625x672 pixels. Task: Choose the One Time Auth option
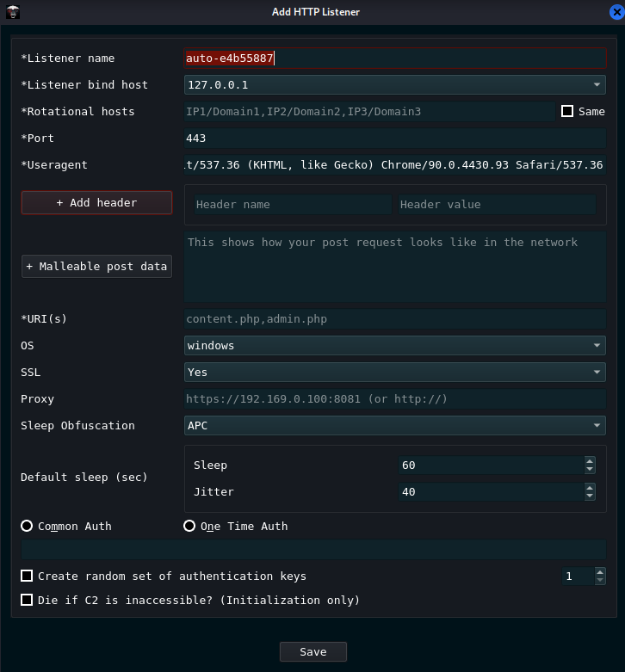tap(189, 526)
